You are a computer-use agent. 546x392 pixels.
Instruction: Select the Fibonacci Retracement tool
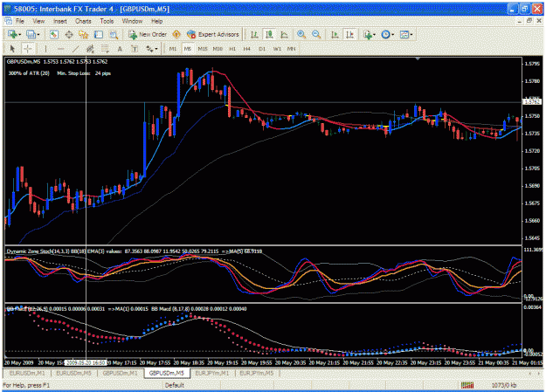click(105, 49)
